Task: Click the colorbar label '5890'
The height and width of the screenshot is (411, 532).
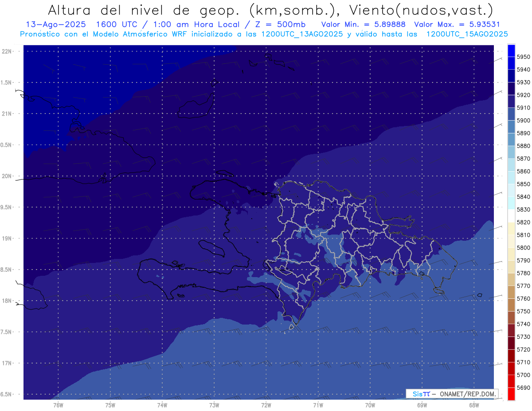Action: coord(524,133)
